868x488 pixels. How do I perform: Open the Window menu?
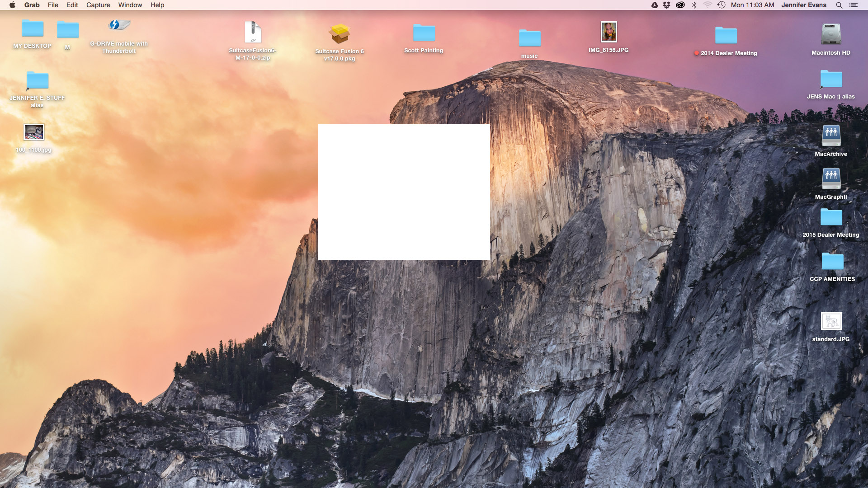coord(130,5)
